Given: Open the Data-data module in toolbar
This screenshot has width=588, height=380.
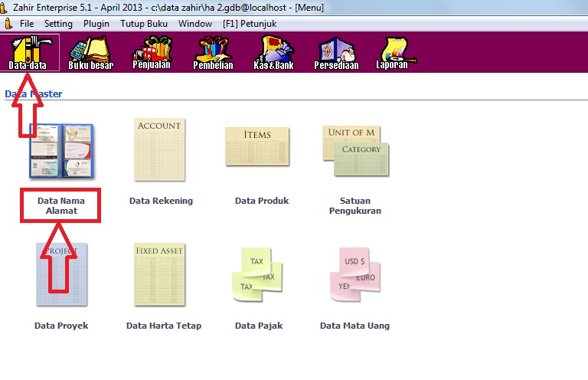Looking at the screenshot, I should click(28, 52).
